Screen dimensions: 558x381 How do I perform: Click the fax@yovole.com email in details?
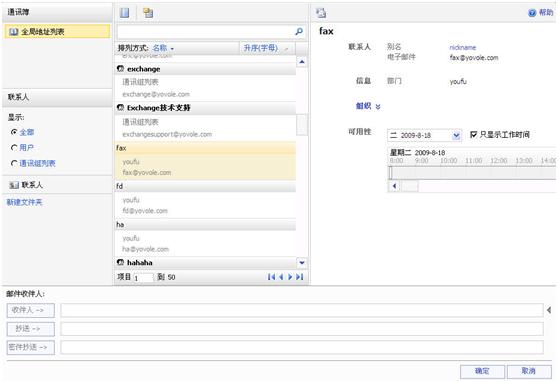tap(474, 58)
